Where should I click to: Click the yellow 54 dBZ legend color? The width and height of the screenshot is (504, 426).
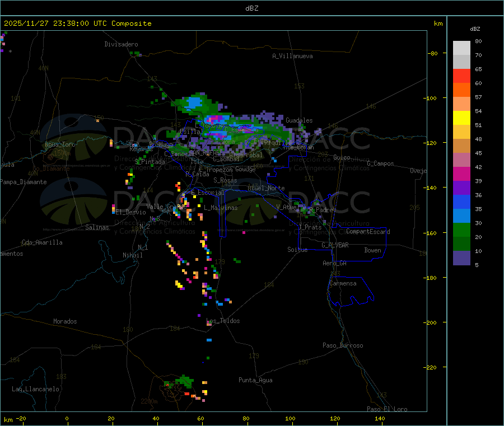461,118
